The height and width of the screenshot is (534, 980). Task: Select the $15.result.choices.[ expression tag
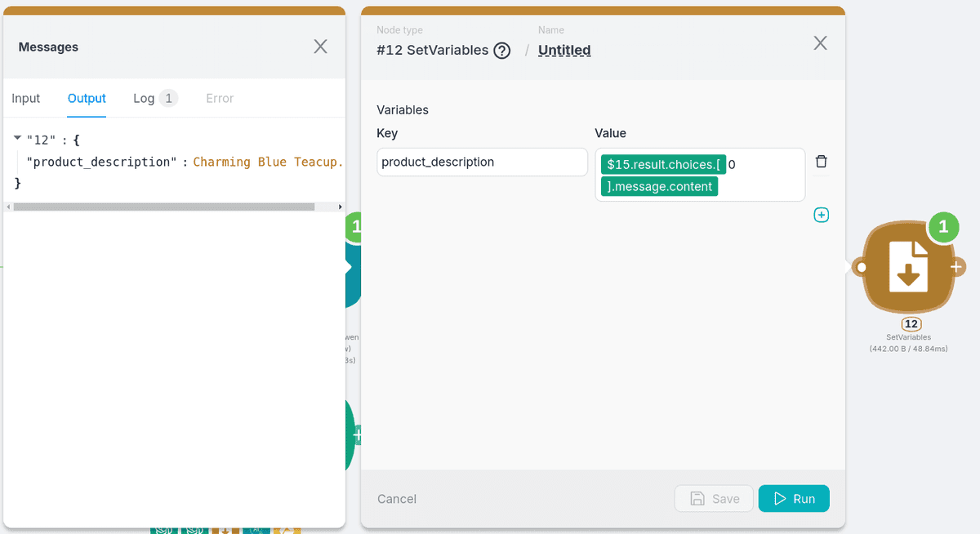663,164
